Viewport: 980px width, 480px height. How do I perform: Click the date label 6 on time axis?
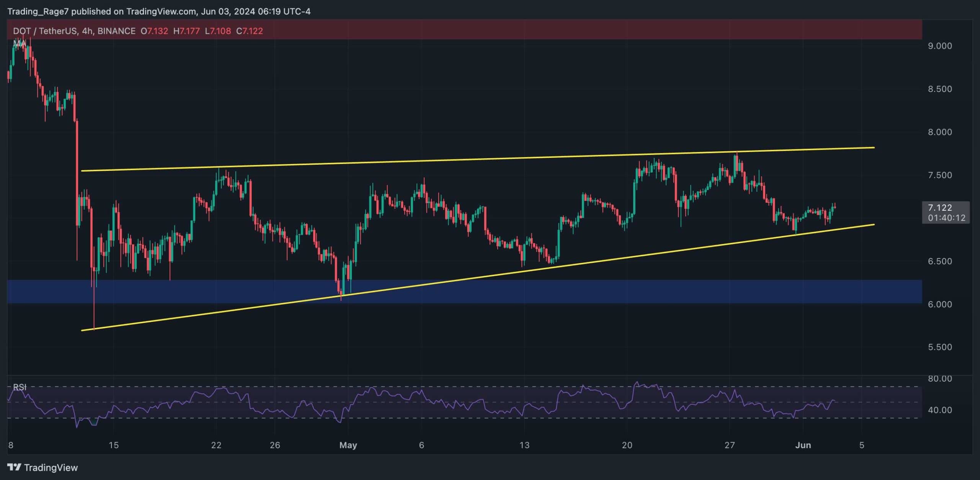(x=421, y=445)
